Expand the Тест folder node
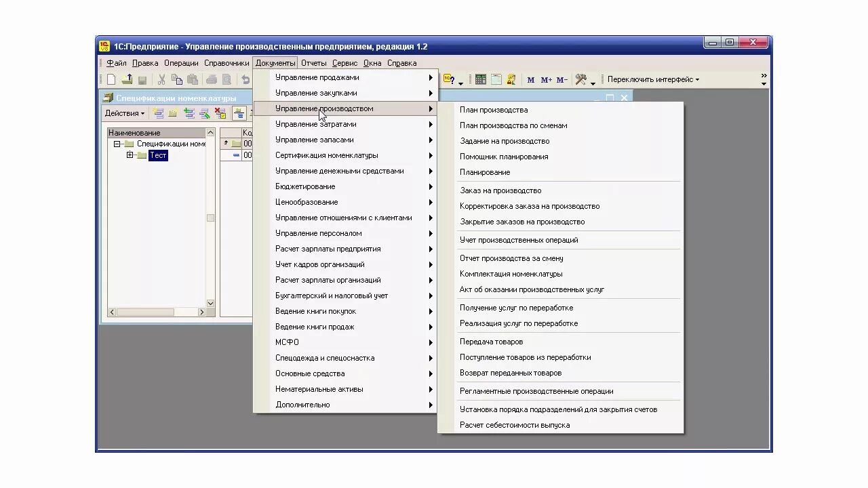Image resolution: width=868 pixels, height=488 pixels. [x=130, y=155]
